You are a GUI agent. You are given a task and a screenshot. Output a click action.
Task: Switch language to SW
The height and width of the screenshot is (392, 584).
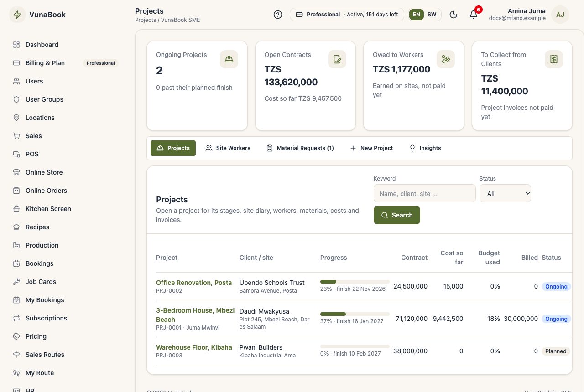click(432, 15)
